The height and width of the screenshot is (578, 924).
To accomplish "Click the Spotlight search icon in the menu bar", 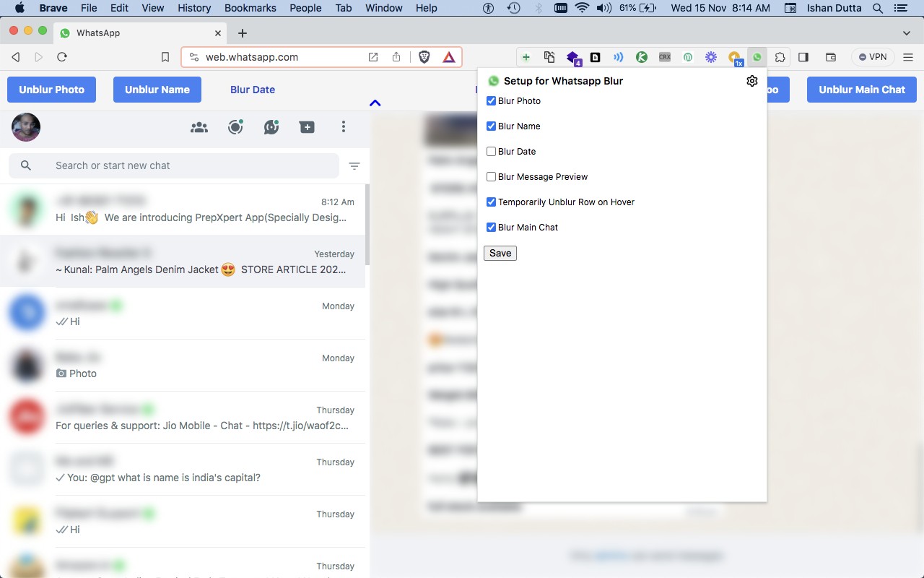I will tap(878, 8).
